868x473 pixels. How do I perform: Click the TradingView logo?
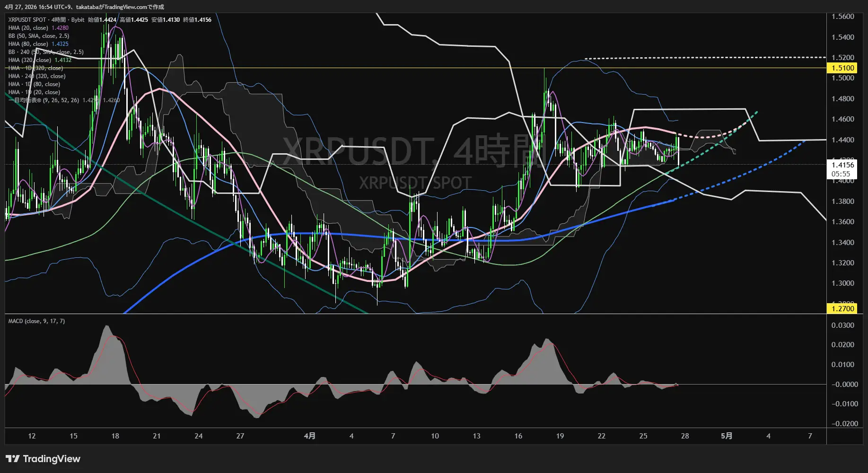43,459
